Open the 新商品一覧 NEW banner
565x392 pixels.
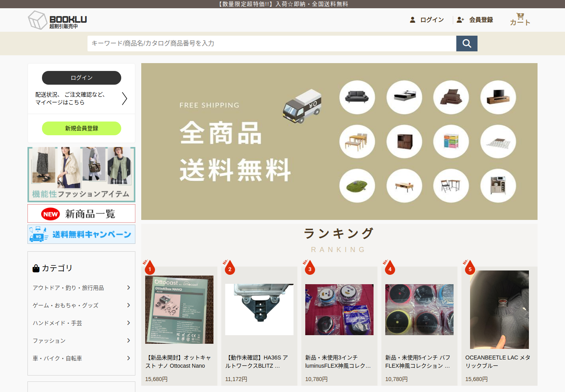tap(81, 214)
